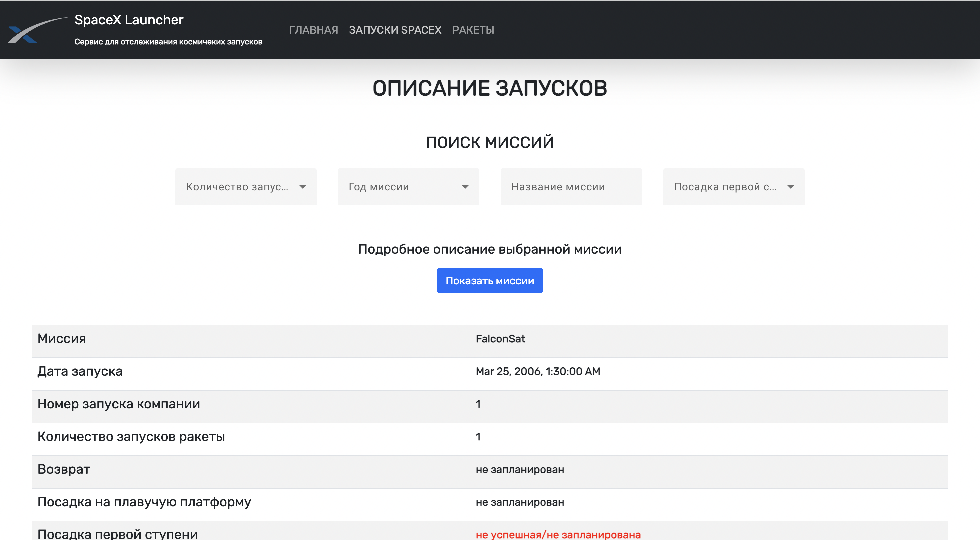This screenshot has width=980, height=540.
Task: Expand the Количество запусков dropdown arrow
Action: (x=302, y=187)
